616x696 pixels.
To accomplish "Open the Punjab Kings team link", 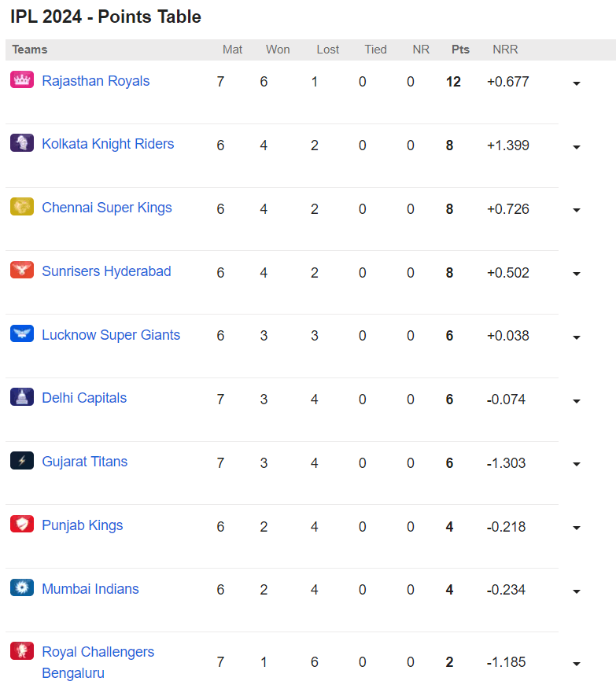I will 83,525.
